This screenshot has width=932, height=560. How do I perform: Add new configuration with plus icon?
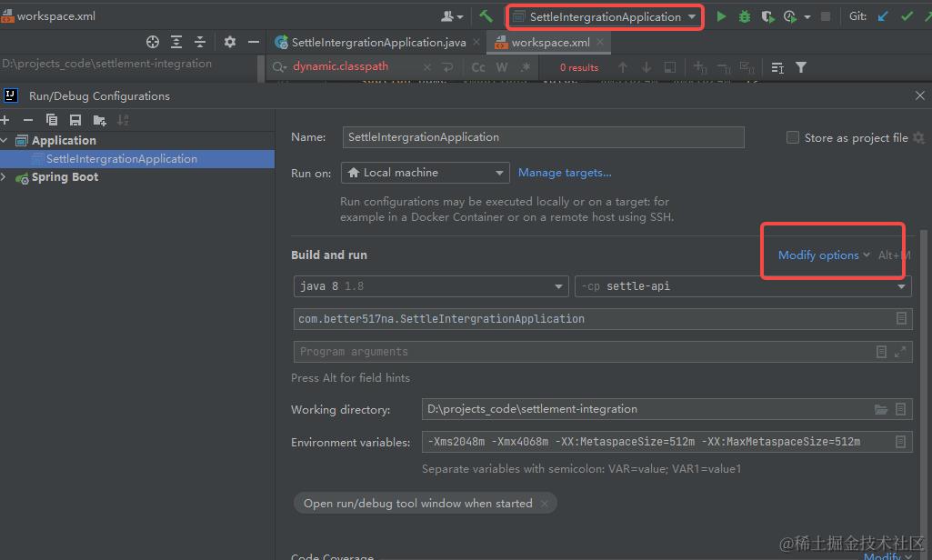pyautogui.click(x=5, y=120)
